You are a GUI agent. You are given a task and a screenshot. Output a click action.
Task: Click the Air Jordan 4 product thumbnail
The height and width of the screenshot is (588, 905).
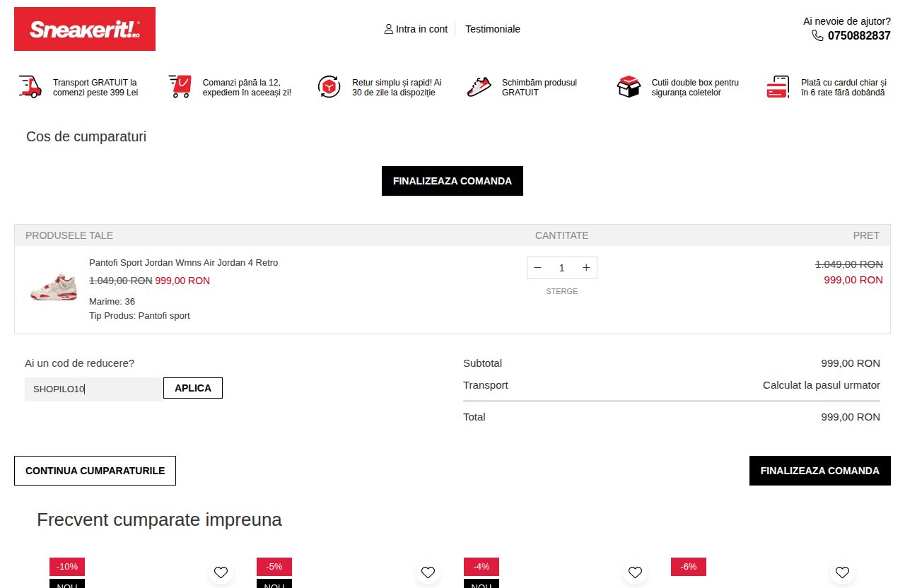tap(53, 286)
